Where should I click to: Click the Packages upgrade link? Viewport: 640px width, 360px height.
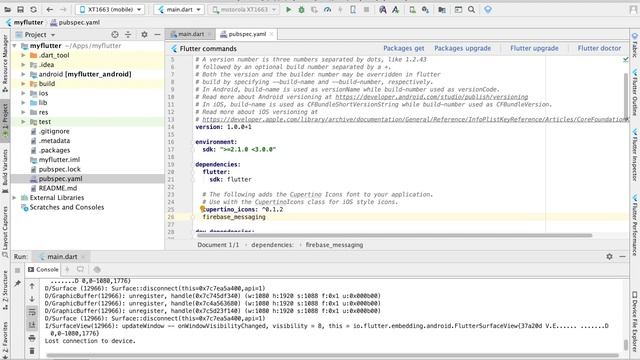pyautogui.click(x=462, y=48)
